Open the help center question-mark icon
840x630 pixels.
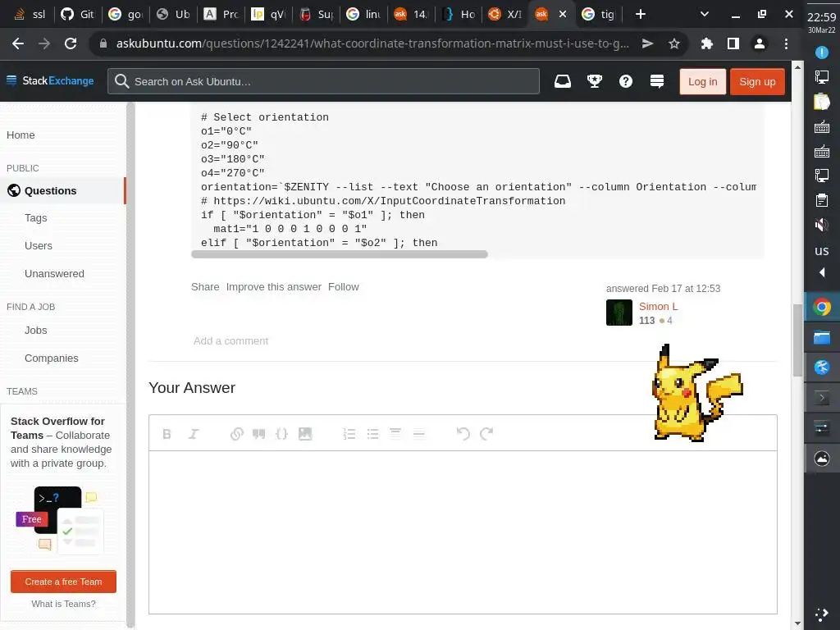coord(626,81)
